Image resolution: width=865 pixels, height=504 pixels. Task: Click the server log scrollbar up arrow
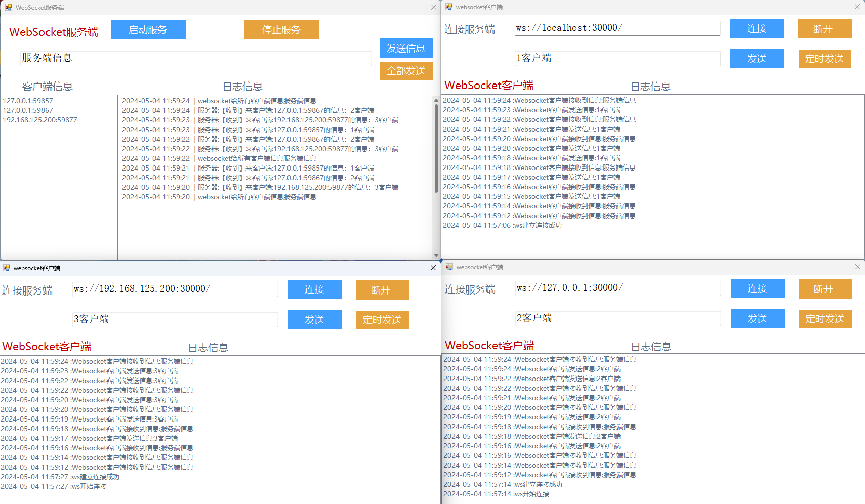[x=436, y=100]
